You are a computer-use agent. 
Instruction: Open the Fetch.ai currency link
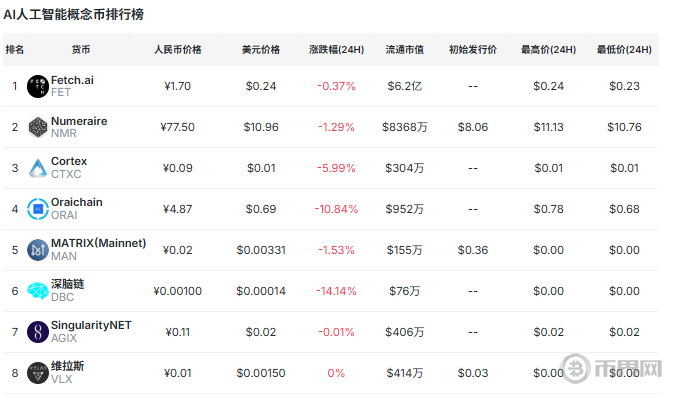click(72, 80)
